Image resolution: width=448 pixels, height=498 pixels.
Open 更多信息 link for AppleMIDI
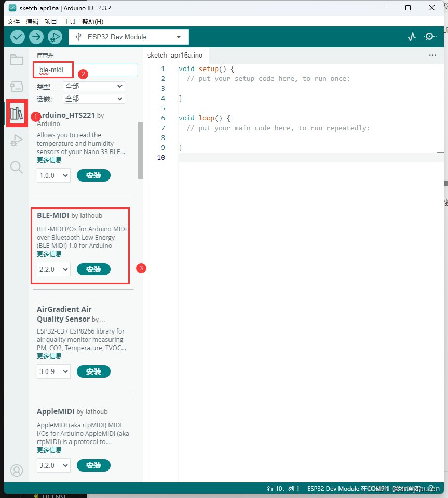49,450
